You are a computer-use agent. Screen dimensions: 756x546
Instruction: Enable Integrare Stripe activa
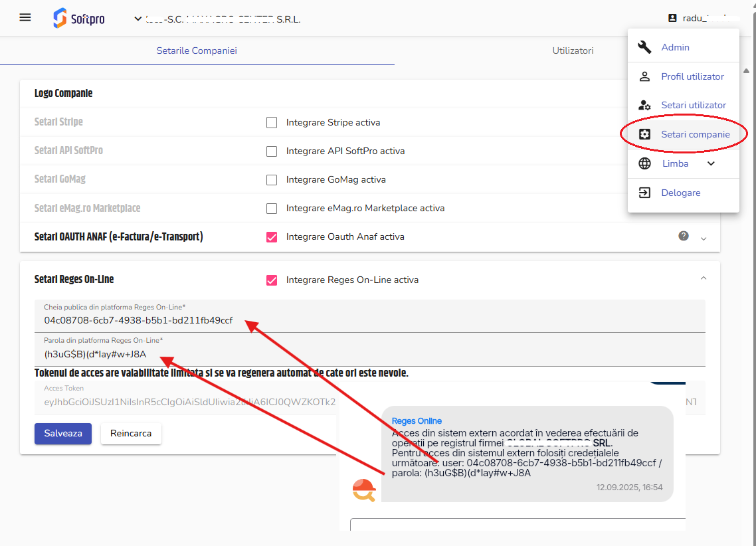[272, 122]
